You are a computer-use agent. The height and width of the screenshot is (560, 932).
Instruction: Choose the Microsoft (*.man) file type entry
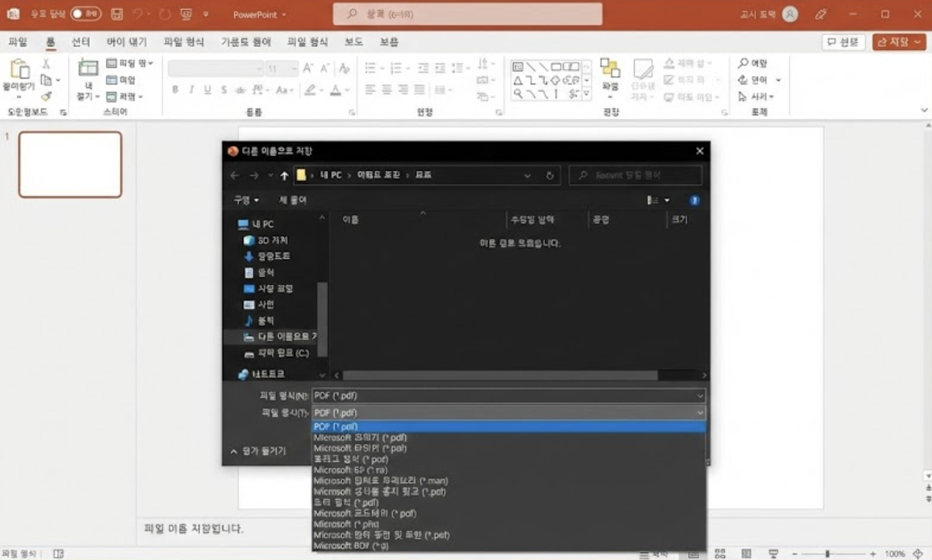381,480
